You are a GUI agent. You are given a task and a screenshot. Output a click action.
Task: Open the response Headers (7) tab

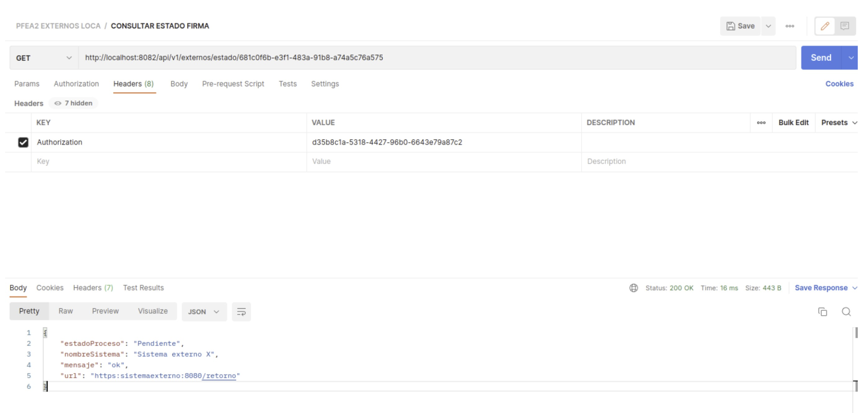94,287
